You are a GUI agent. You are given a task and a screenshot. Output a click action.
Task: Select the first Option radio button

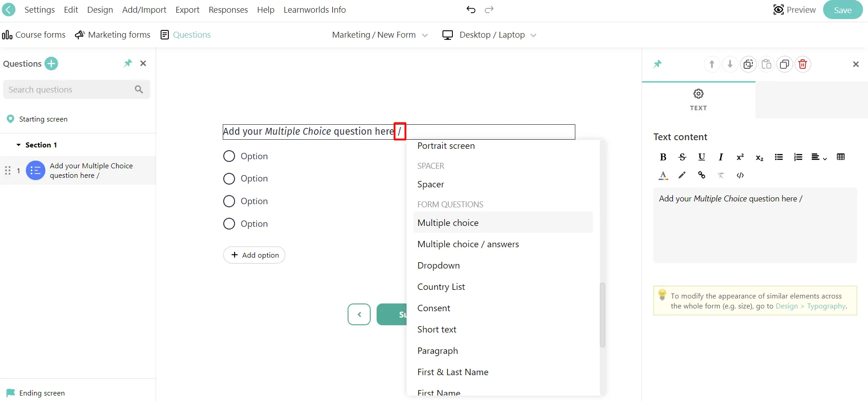pyautogui.click(x=229, y=156)
